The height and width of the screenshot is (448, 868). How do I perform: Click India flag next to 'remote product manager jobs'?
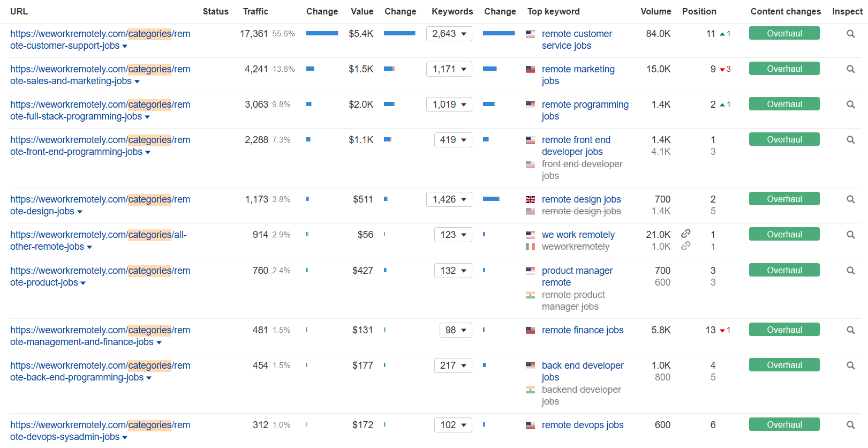pyautogui.click(x=530, y=295)
